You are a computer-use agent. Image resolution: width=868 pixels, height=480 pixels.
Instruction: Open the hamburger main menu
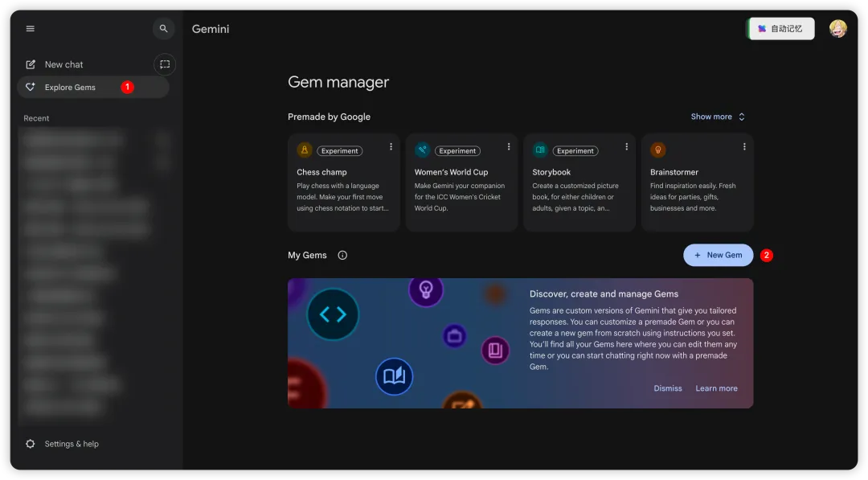31,29
